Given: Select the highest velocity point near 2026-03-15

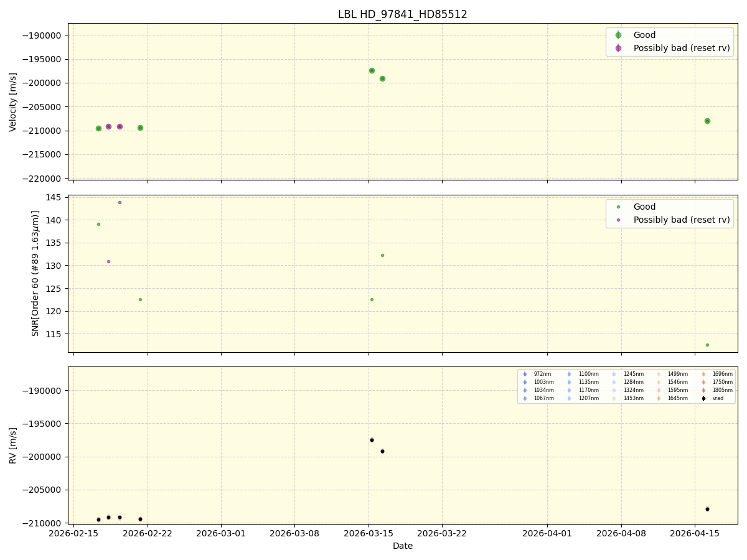Looking at the screenshot, I should (372, 70).
